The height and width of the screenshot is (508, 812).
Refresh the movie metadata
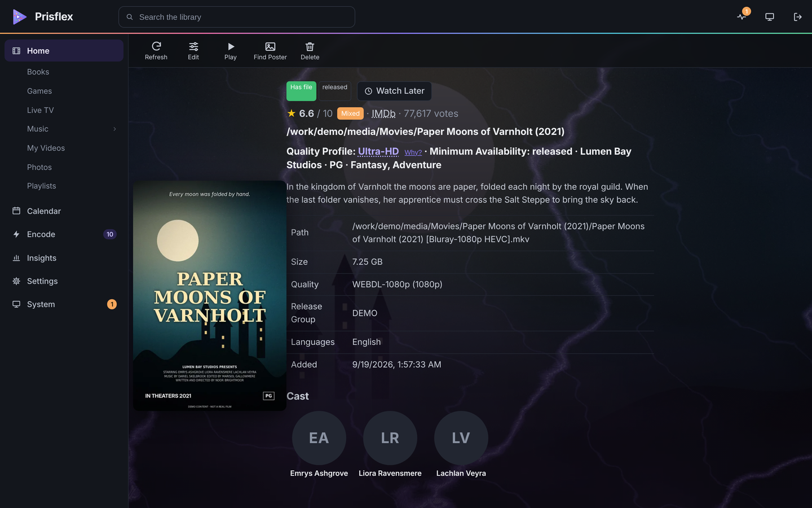pos(156,51)
